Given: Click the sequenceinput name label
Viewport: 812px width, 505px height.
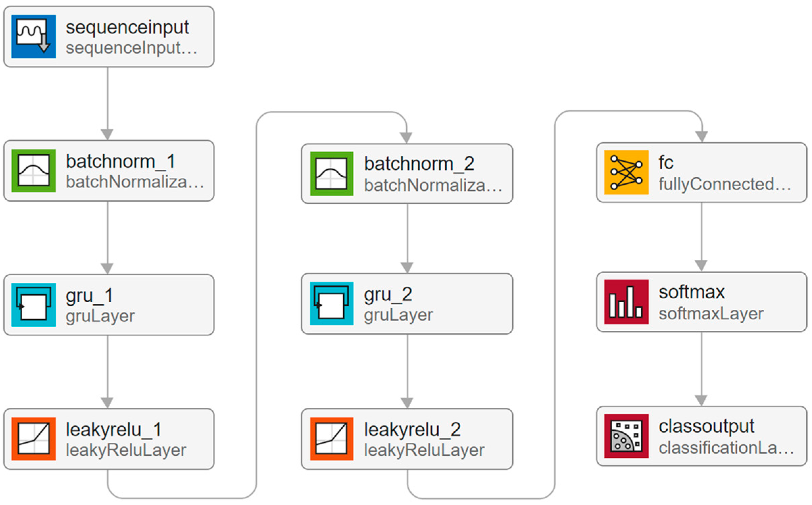Looking at the screenshot, I should pyautogui.click(x=127, y=27).
